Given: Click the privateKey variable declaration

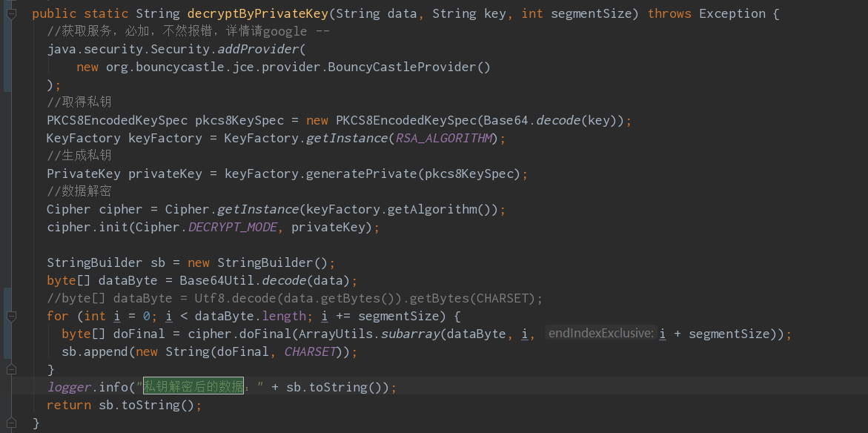Looking at the screenshot, I should point(165,173).
